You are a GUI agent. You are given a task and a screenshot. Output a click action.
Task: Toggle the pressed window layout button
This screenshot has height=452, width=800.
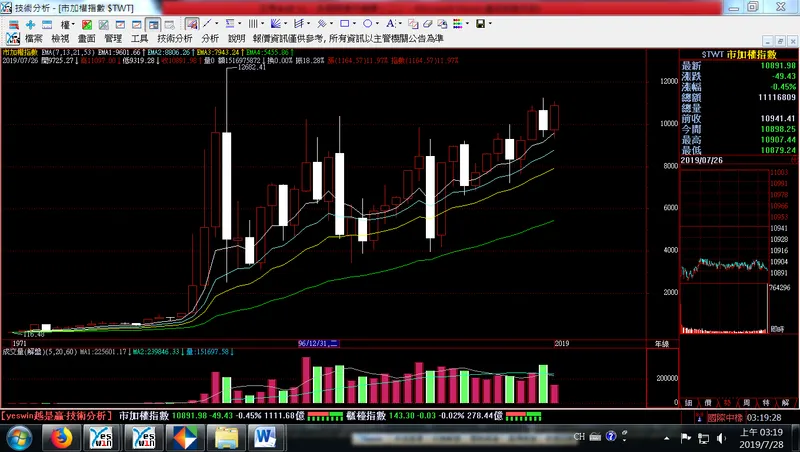[152, 23]
